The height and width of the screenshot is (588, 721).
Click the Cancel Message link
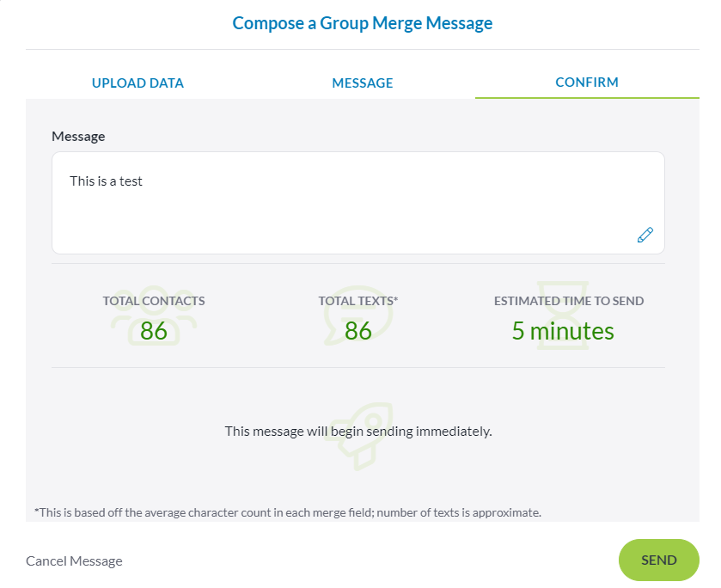pyautogui.click(x=74, y=561)
